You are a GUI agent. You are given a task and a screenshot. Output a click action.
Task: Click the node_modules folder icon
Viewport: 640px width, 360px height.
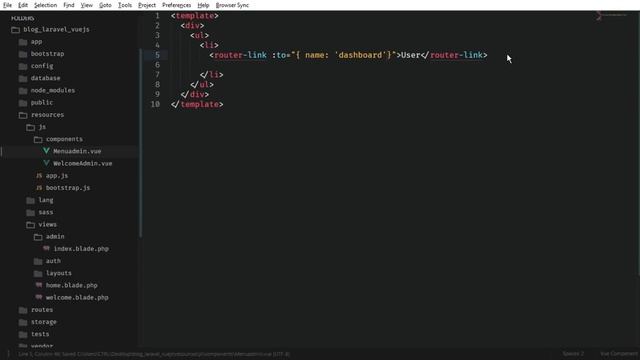pyautogui.click(x=23, y=91)
